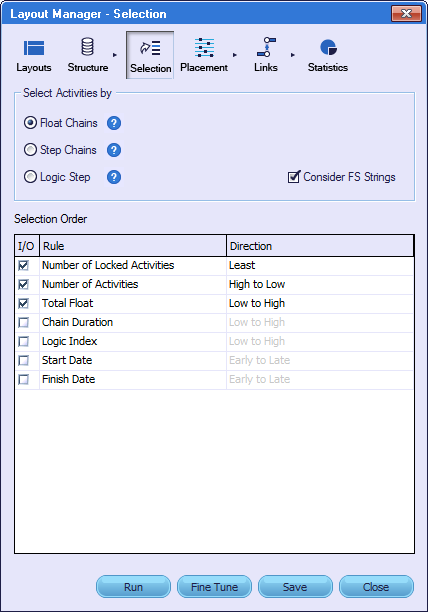Select the 'Total Float' rule text
This screenshot has width=428, height=612.
67,303
